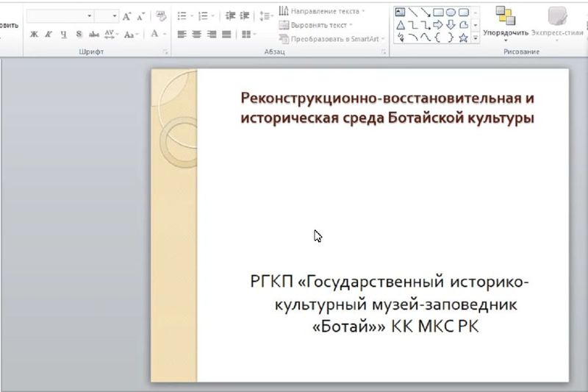Toggle underline (Ч) formatting button
588x392 pixels.
[63, 35]
